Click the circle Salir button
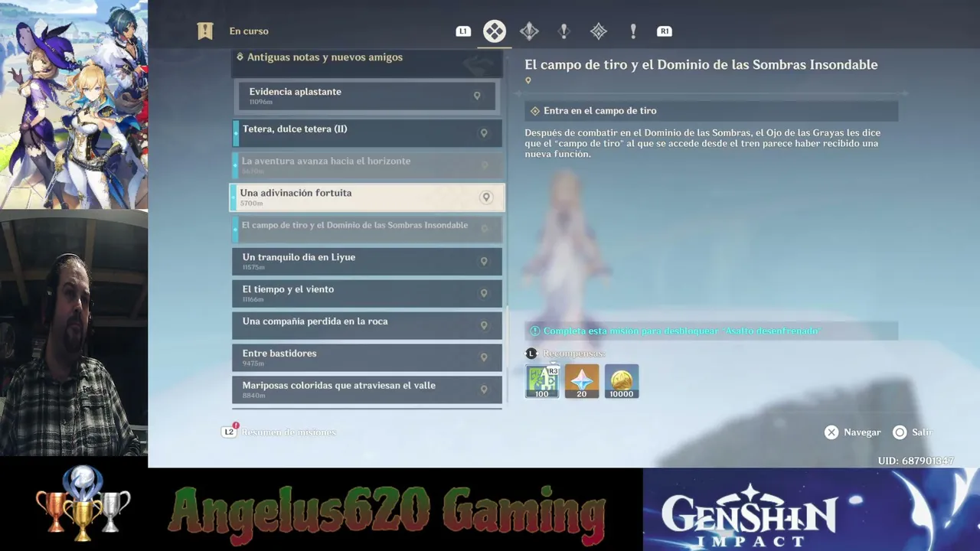The width and height of the screenshot is (980, 551). point(913,432)
